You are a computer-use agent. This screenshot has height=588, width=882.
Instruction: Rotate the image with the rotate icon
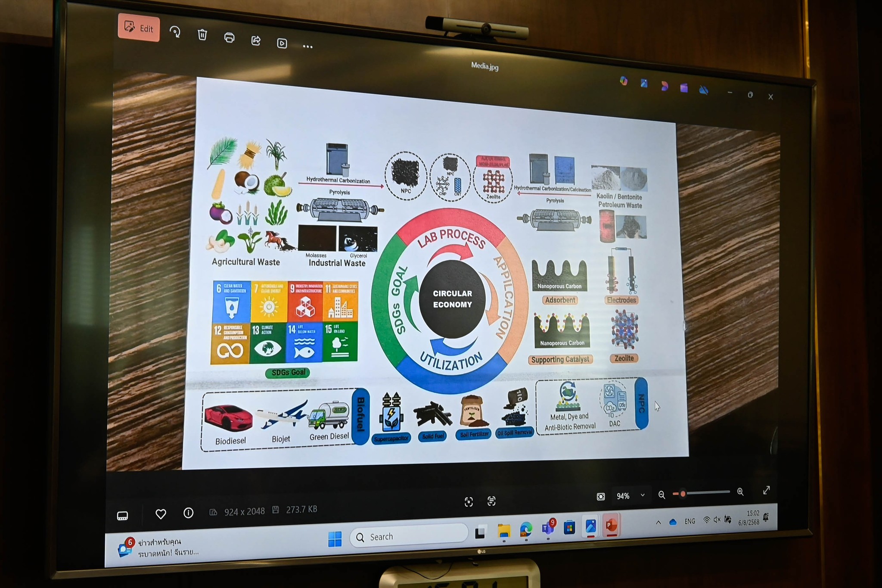click(x=175, y=32)
